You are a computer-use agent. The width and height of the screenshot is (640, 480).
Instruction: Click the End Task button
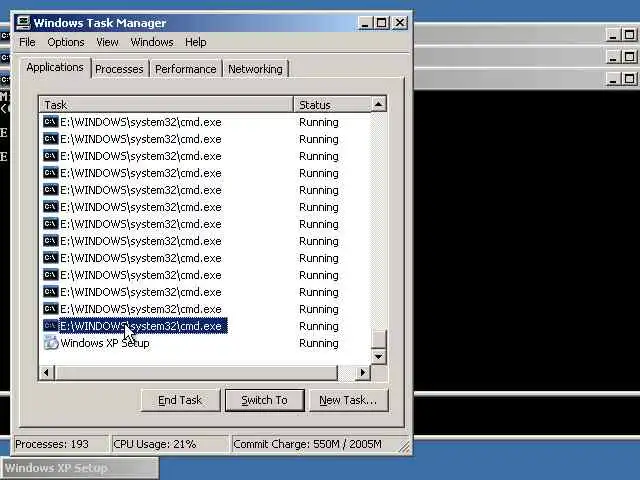tap(180, 400)
